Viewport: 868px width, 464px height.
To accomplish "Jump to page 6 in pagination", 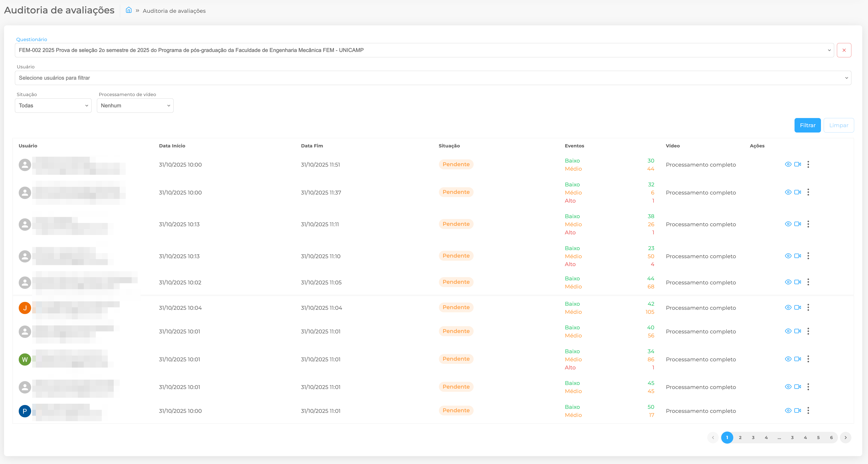I will (x=831, y=438).
